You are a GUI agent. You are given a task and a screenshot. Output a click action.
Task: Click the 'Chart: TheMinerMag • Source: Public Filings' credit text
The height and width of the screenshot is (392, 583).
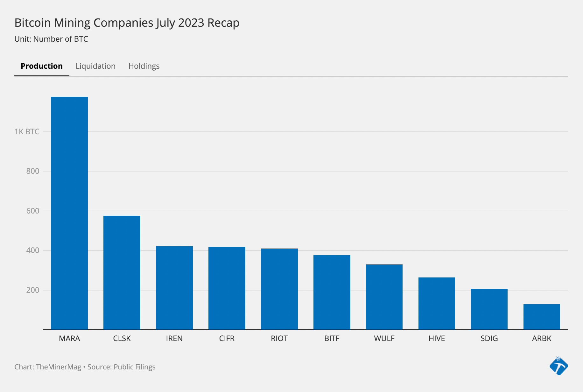[x=85, y=367]
